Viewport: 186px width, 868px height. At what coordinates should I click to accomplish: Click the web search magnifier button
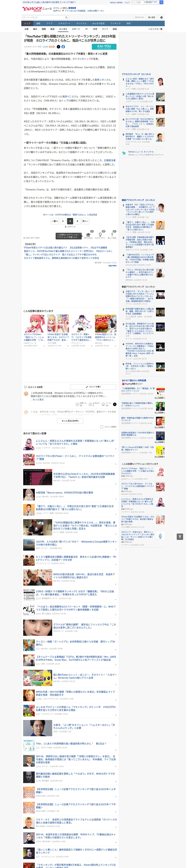[x=161, y=2]
